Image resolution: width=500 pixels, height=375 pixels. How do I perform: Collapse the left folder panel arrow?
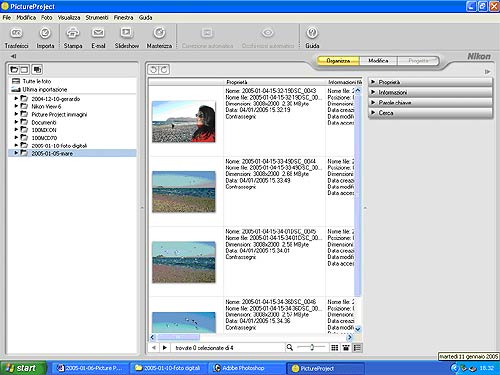(x=14, y=56)
